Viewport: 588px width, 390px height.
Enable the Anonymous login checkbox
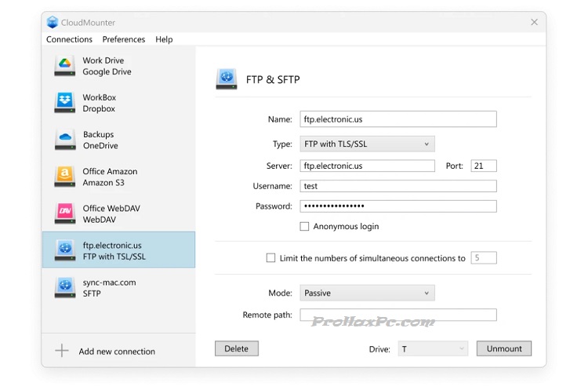pos(304,226)
